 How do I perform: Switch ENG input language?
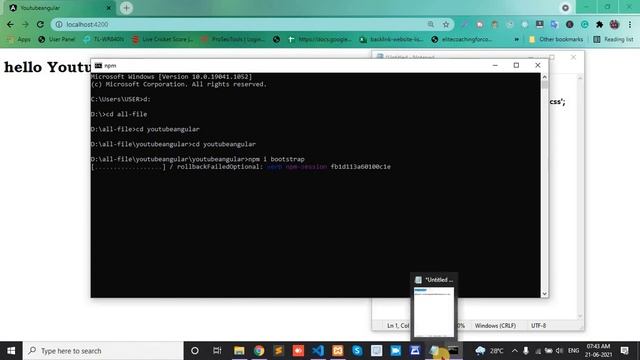coord(573,351)
